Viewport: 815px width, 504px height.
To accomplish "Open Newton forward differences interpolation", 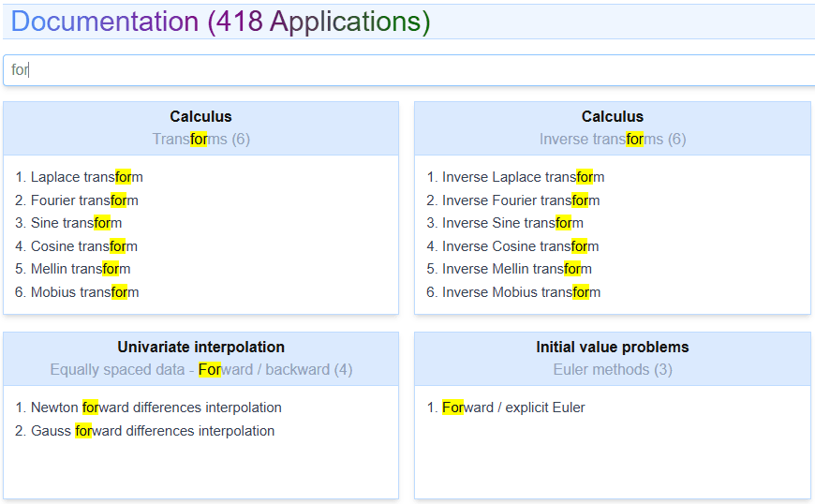I will (x=156, y=408).
